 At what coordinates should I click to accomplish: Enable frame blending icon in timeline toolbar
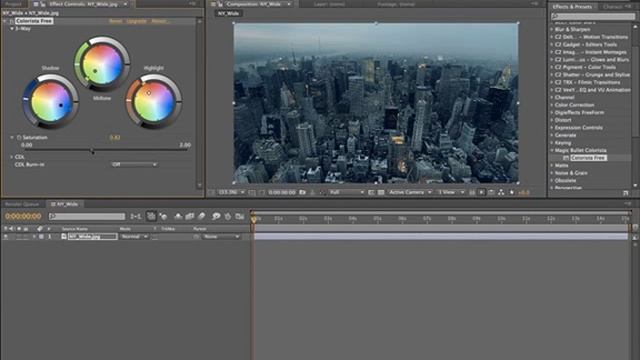coord(189,216)
